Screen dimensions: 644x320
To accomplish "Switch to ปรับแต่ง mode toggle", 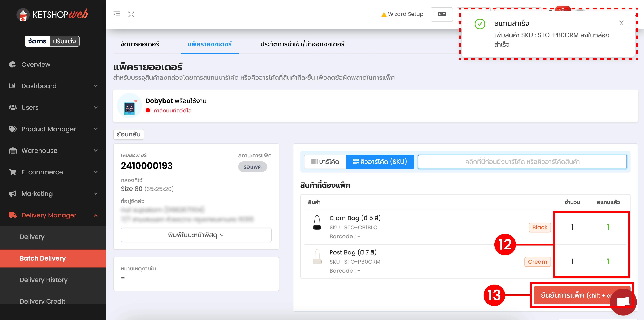I will (x=64, y=41).
